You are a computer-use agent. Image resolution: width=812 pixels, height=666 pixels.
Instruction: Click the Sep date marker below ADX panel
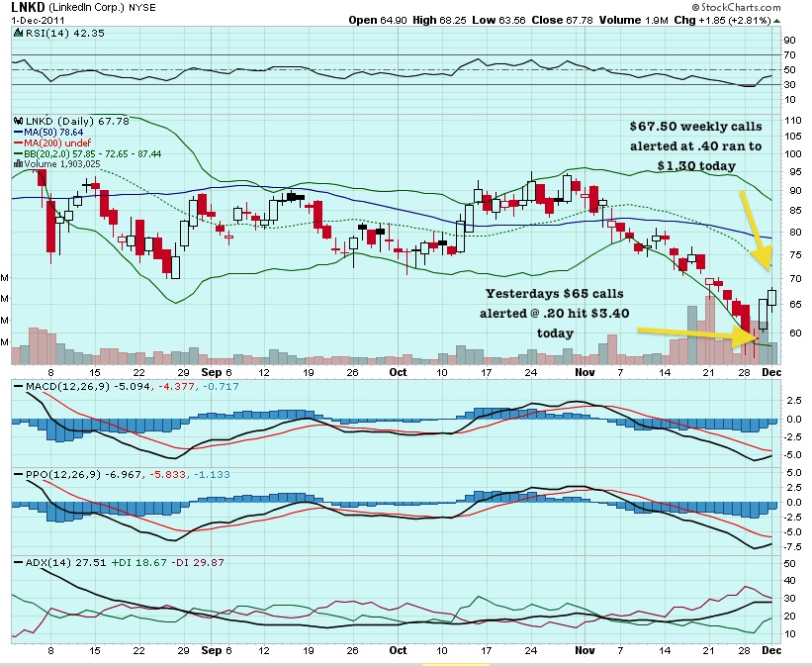click(x=212, y=654)
